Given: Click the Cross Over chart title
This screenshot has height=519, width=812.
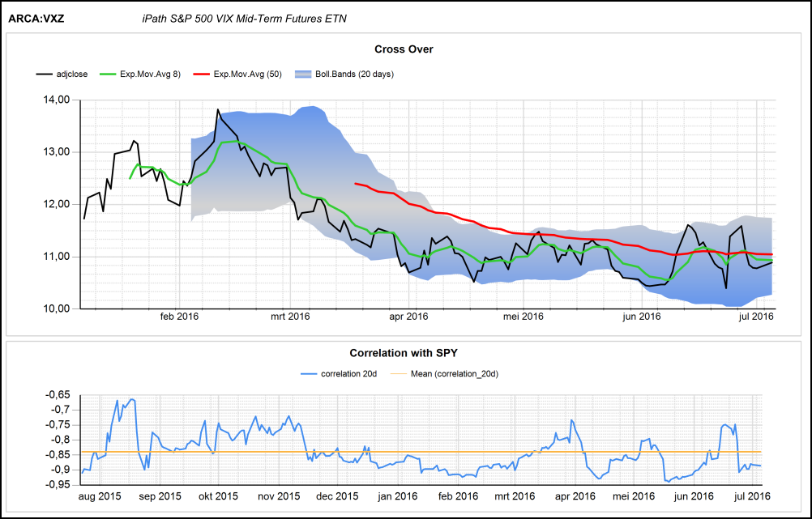Looking at the screenshot, I should point(404,49).
